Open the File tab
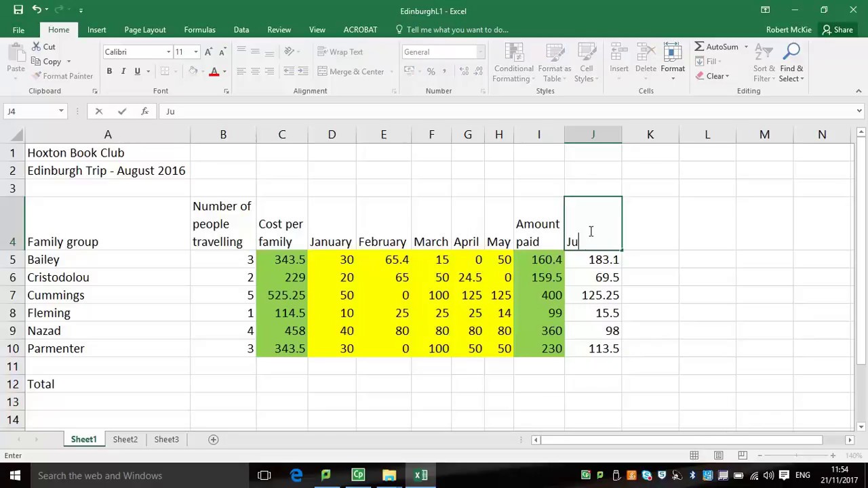868x488 pixels. coord(18,30)
